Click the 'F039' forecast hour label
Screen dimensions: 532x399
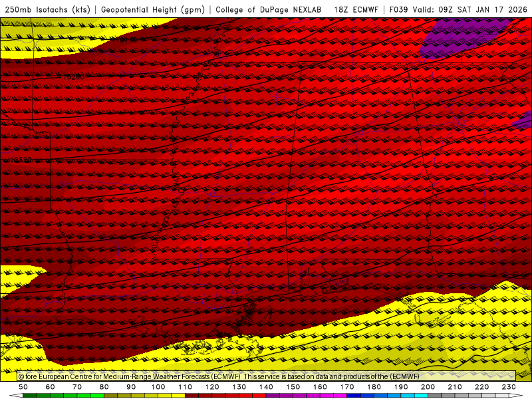(x=398, y=10)
